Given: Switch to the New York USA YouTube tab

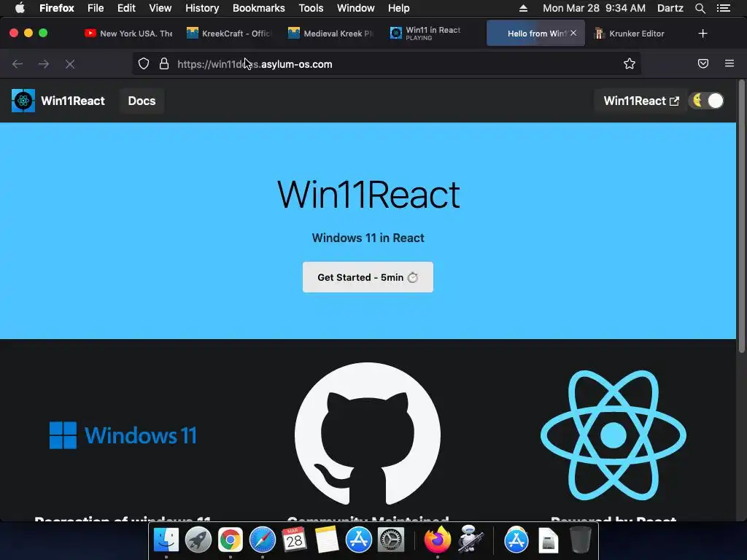Looking at the screenshot, I should coord(128,34).
